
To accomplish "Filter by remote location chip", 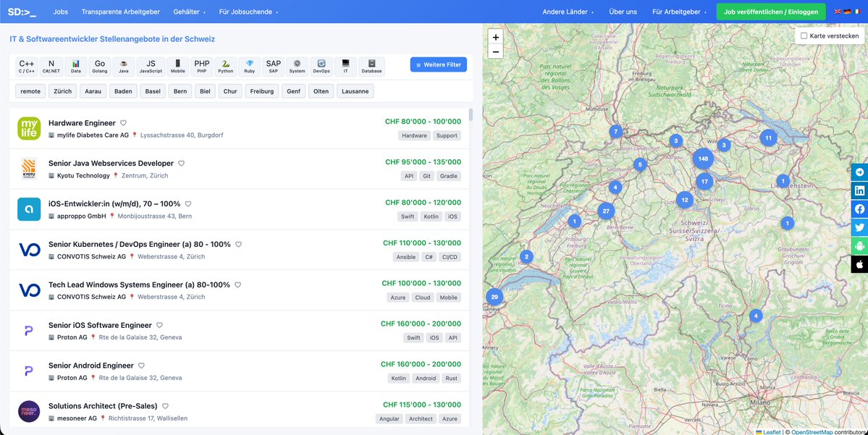I will pos(30,91).
